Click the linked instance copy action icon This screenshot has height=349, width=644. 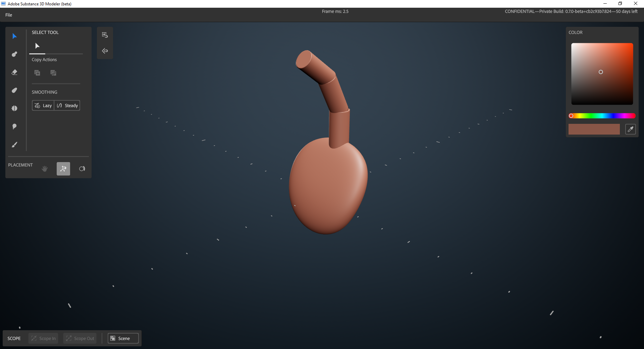pyautogui.click(x=53, y=73)
